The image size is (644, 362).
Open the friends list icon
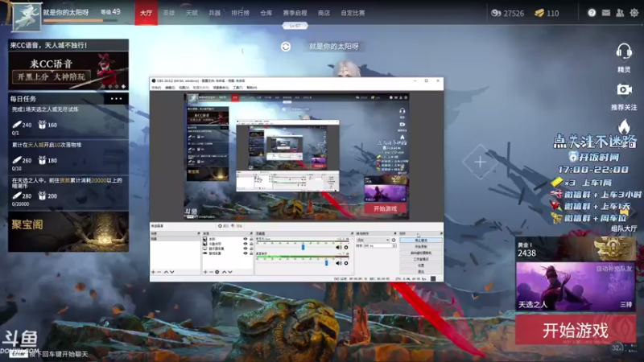pyautogui.click(x=620, y=13)
